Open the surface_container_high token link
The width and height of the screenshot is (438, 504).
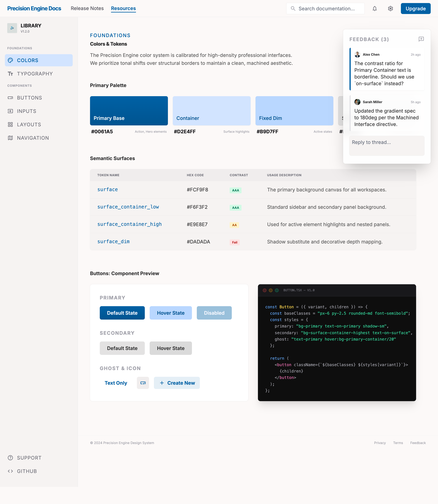click(x=129, y=224)
